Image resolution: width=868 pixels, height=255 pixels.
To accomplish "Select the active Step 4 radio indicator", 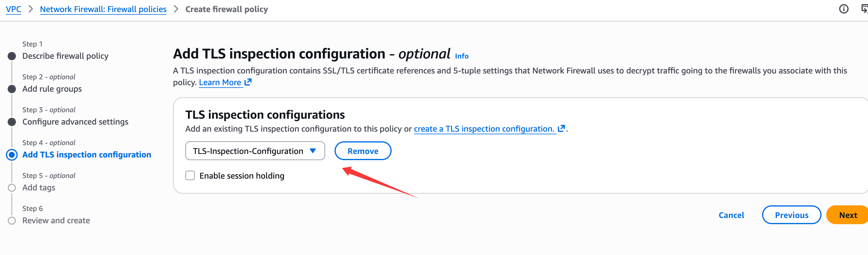I will coord(12,155).
